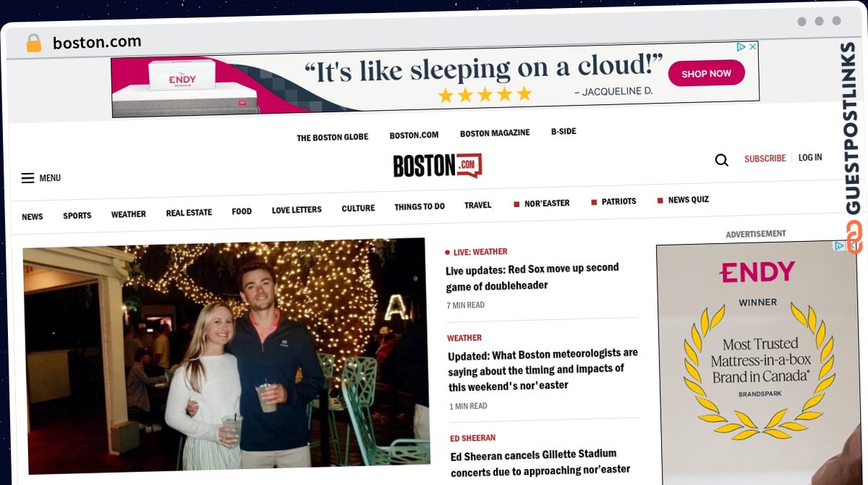Viewport: 868px width, 485px height.
Task: Click the "It's like sleeping on a cloud" banner text
Action: coord(484,69)
